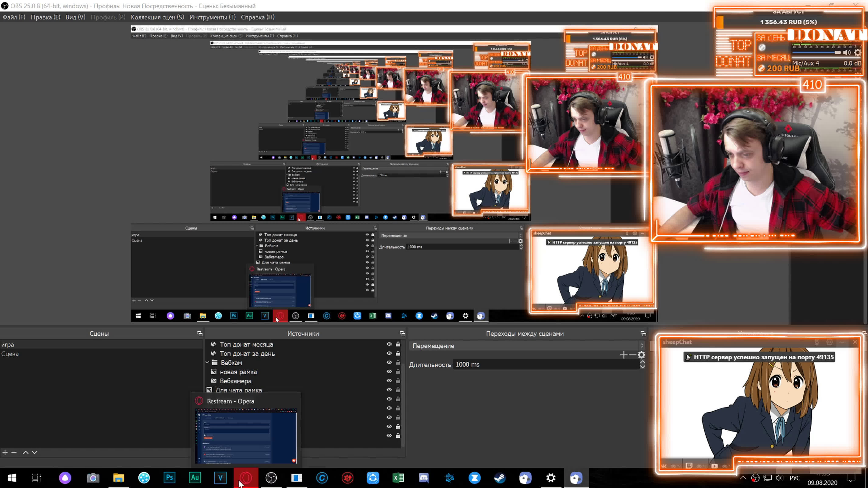Screen dimensions: 868x488
Task: Open the Файл (F) menu
Action: coord(14,17)
